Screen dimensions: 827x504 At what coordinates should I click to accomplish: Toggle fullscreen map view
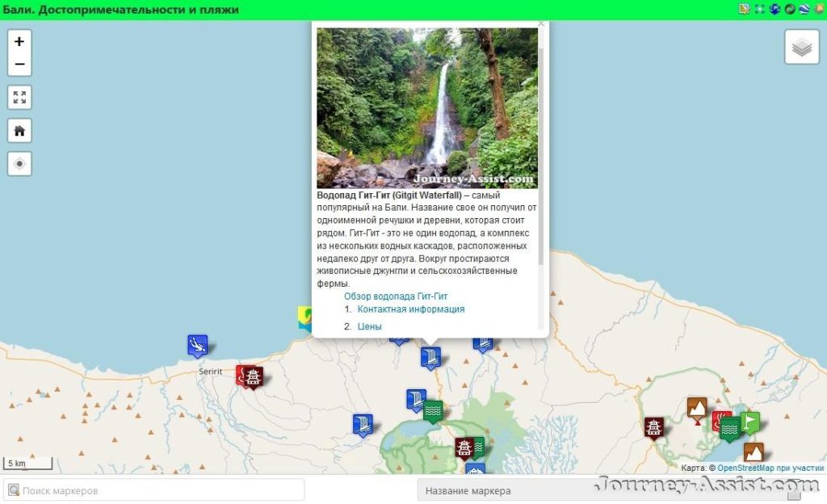click(19, 98)
